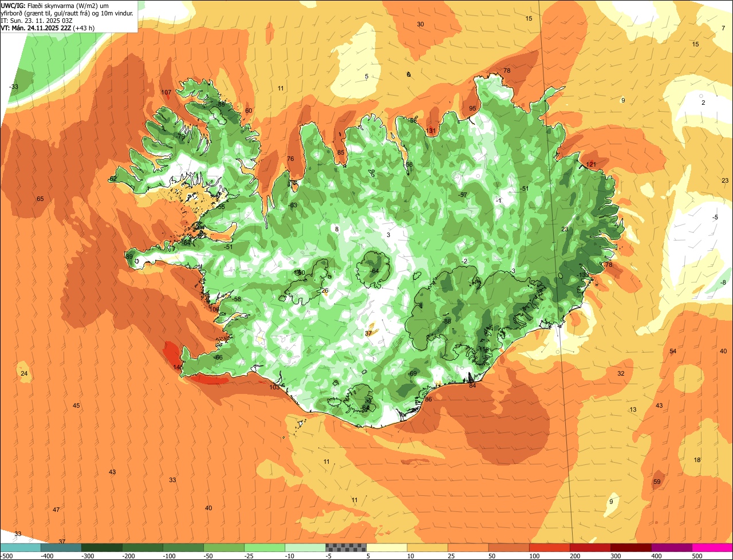This screenshot has height=560, width=733.
Task: Click the subtitle line mentioning '10m vindur'
Action: click(x=67, y=13)
